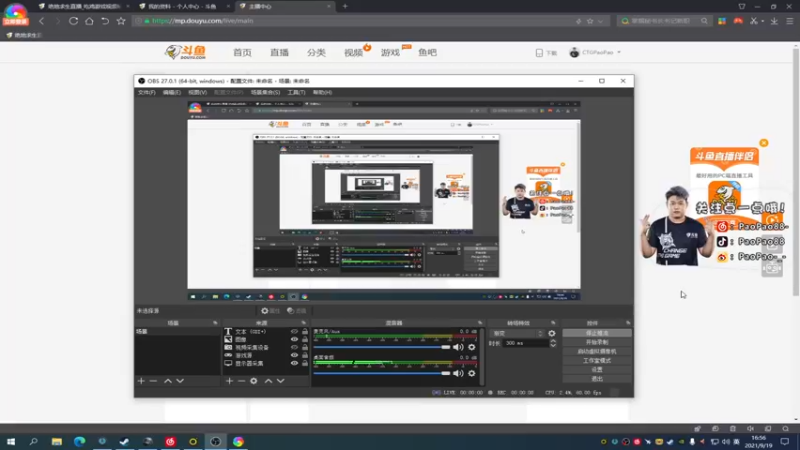Toggle lock on the 文本 (GDI+) source
The width and height of the screenshot is (800, 450).
pyautogui.click(x=305, y=332)
